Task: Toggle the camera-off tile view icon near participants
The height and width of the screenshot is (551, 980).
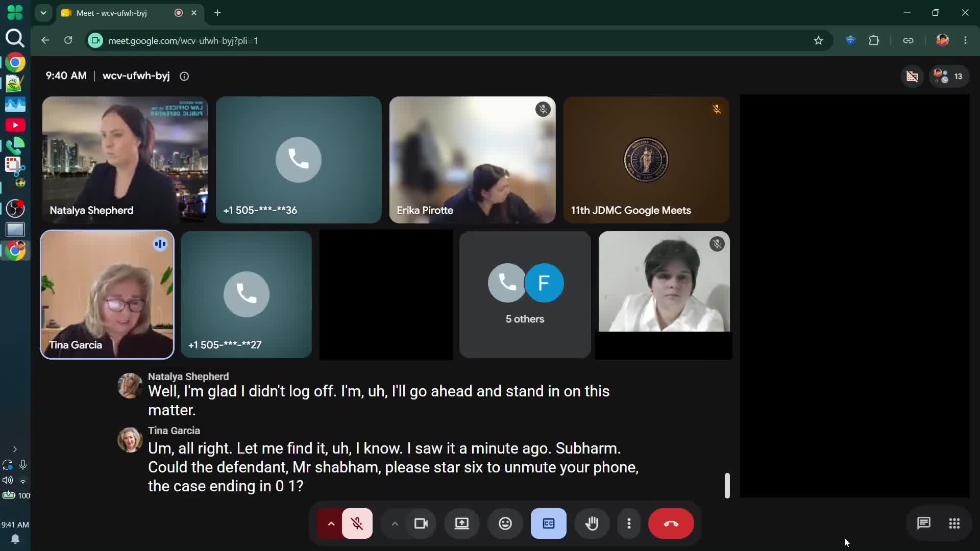Action: point(912,77)
